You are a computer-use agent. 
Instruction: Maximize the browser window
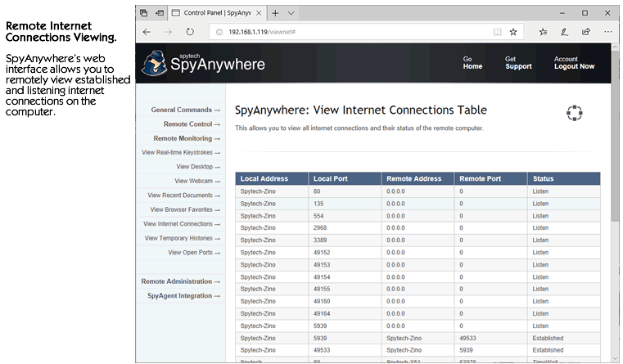585,13
